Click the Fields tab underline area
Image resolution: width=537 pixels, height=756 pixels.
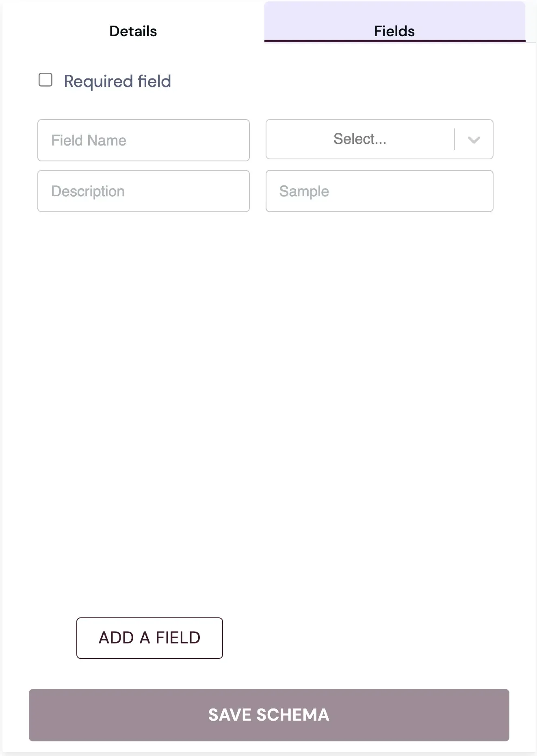[x=394, y=41]
